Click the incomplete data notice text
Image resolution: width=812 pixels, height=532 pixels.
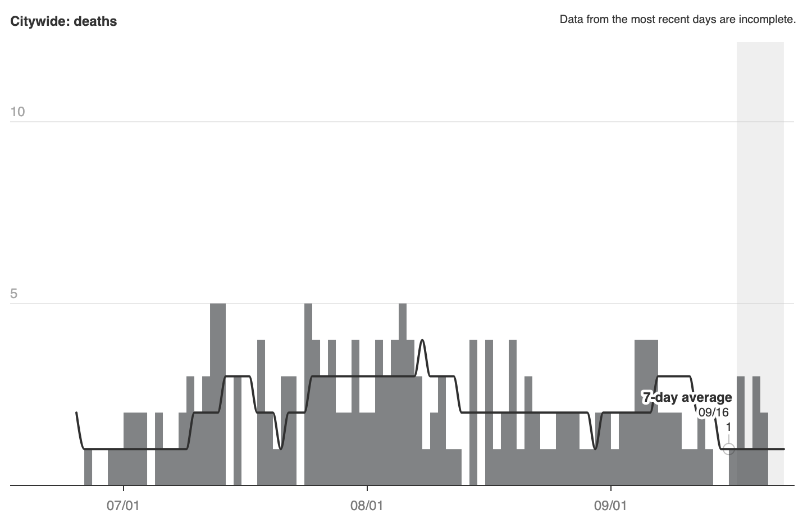677,20
